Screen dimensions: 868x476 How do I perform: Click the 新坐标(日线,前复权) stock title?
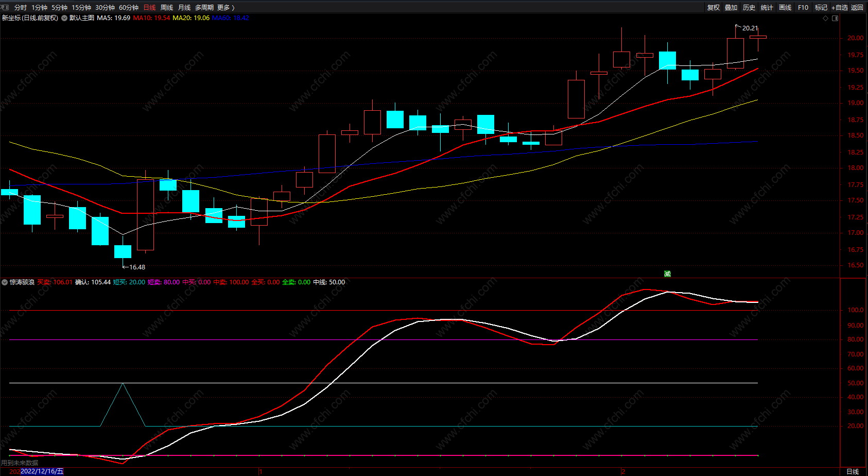(x=30, y=18)
